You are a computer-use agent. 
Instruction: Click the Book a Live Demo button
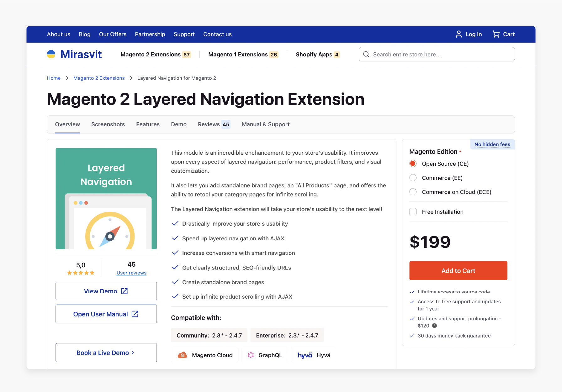[x=106, y=353]
